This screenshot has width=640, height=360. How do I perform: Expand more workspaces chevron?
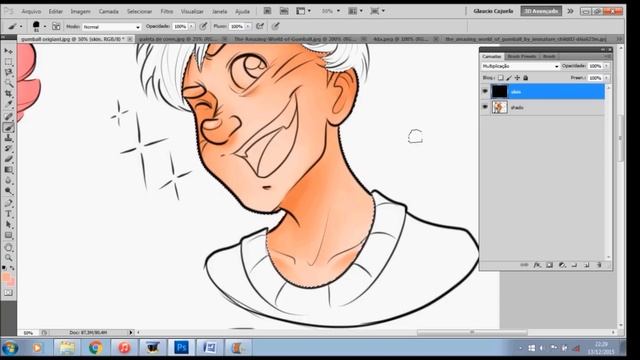point(570,11)
